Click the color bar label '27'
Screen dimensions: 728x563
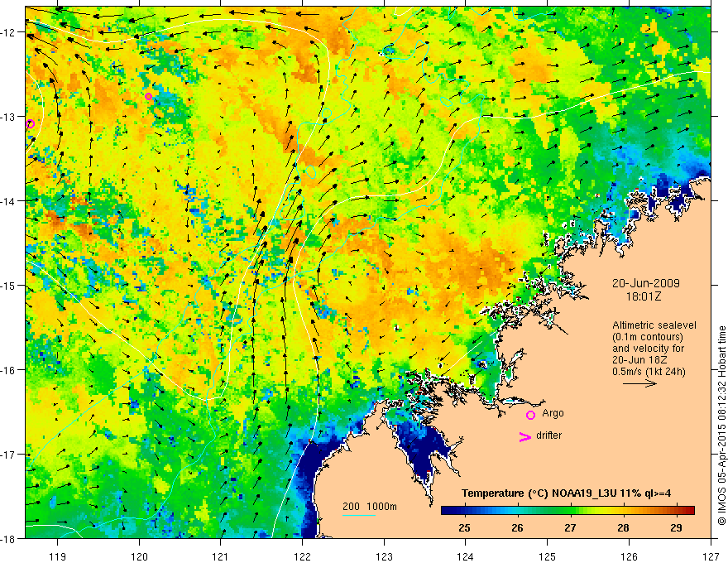[x=570, y=527]
